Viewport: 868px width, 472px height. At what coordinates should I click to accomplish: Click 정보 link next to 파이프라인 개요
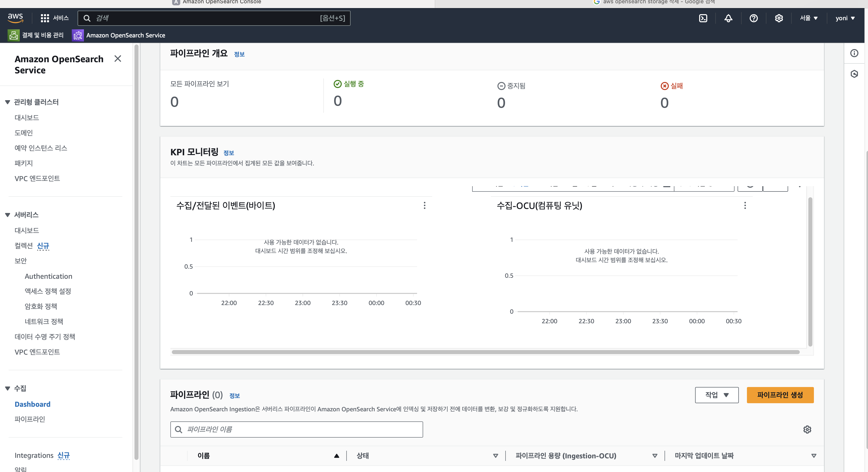tap(239, 54)
